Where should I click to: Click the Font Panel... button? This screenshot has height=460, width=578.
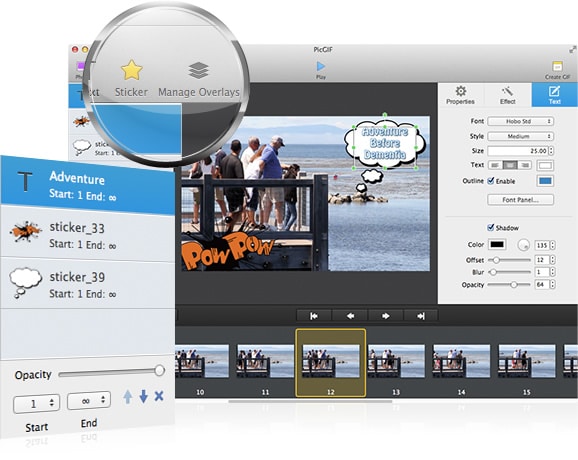520,200
